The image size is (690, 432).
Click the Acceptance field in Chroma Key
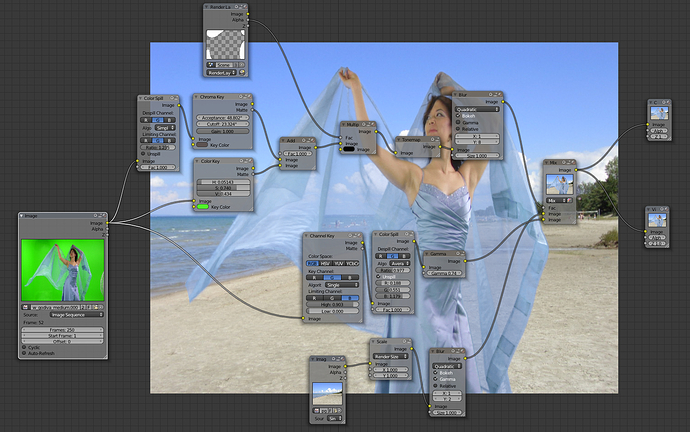click(x=223, y=118)
